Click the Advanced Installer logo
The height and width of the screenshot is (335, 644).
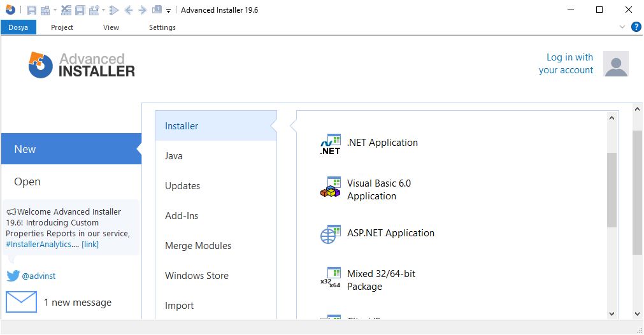82,65
